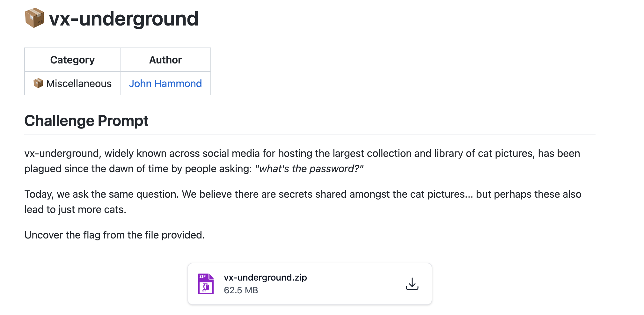
Task: Click the Category column header
Action: (72, 60)
